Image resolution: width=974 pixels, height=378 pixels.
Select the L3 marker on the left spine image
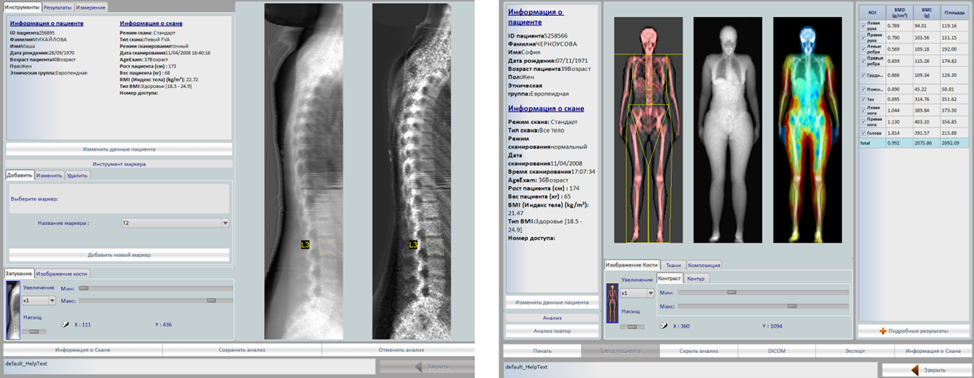pos(305,245)
